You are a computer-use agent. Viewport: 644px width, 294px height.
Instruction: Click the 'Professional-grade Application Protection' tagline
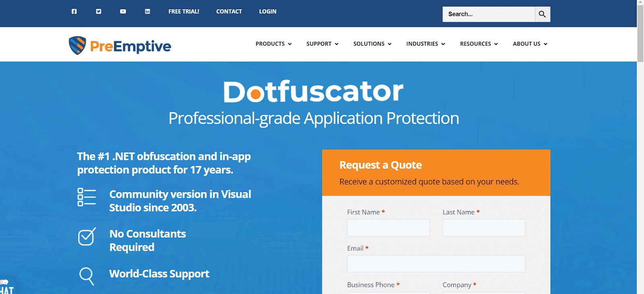tap(314, 118)
